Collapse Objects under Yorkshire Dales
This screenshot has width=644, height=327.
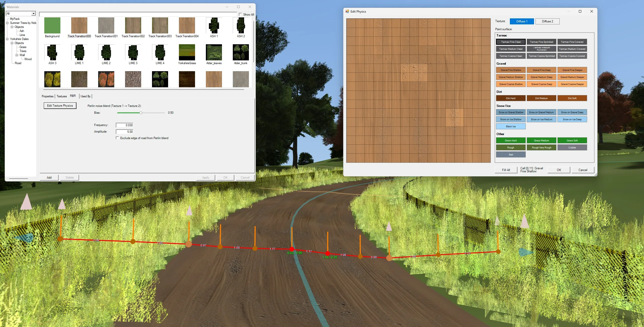(x=12, y=43)
